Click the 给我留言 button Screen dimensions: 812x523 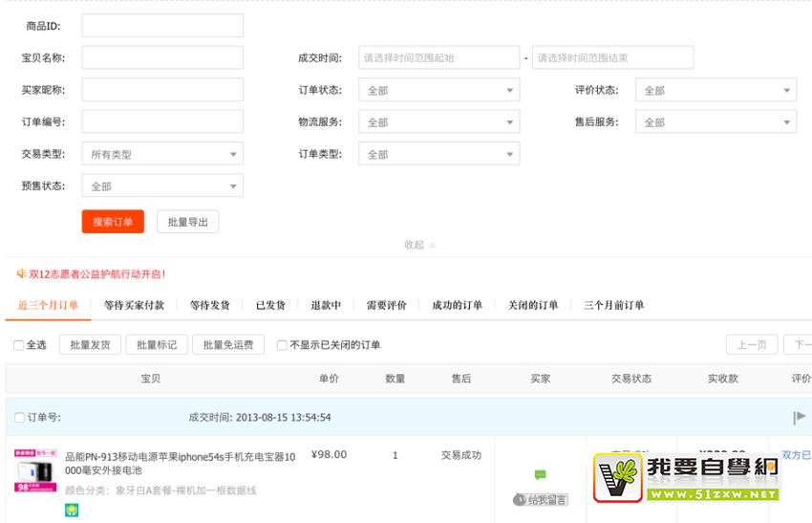(x=541, y=500)
